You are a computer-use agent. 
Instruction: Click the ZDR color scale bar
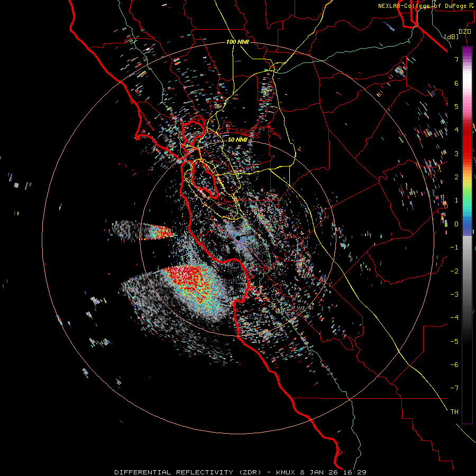pos(467,235)
